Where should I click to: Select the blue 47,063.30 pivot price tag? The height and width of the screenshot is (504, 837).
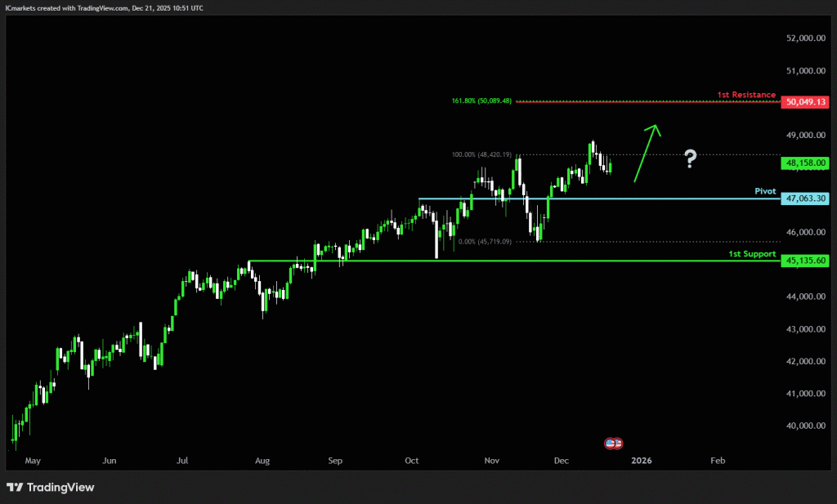805,198
